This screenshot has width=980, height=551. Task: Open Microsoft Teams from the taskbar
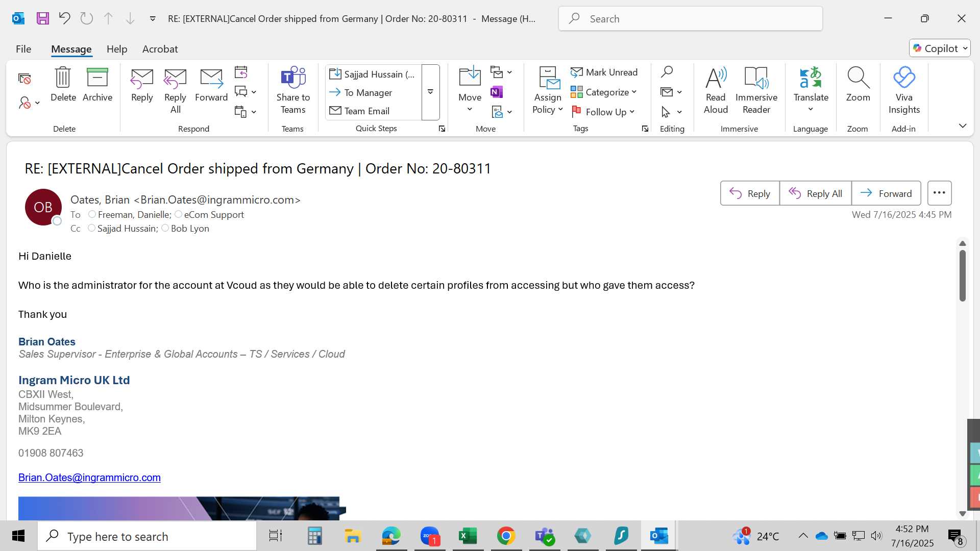[x=544, y=536]
